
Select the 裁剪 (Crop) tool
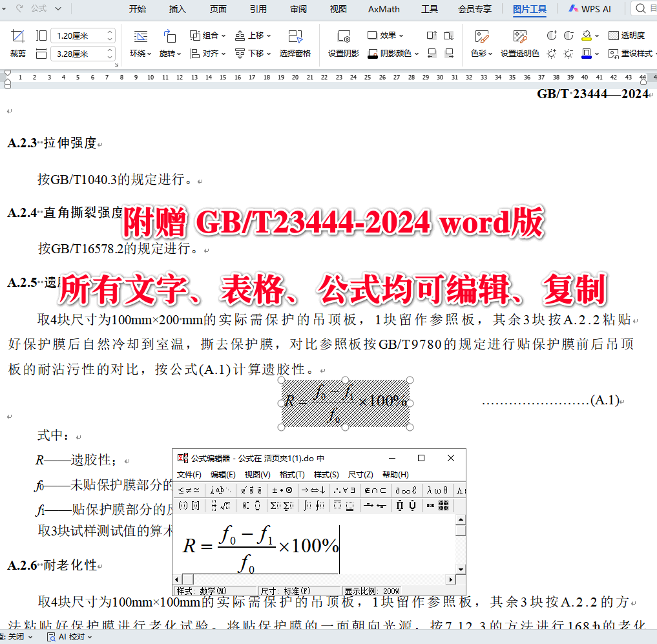17,44
